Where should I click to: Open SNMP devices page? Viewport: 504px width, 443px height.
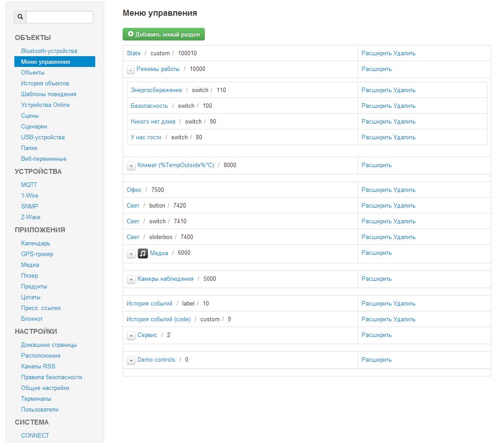click(30, 206)
